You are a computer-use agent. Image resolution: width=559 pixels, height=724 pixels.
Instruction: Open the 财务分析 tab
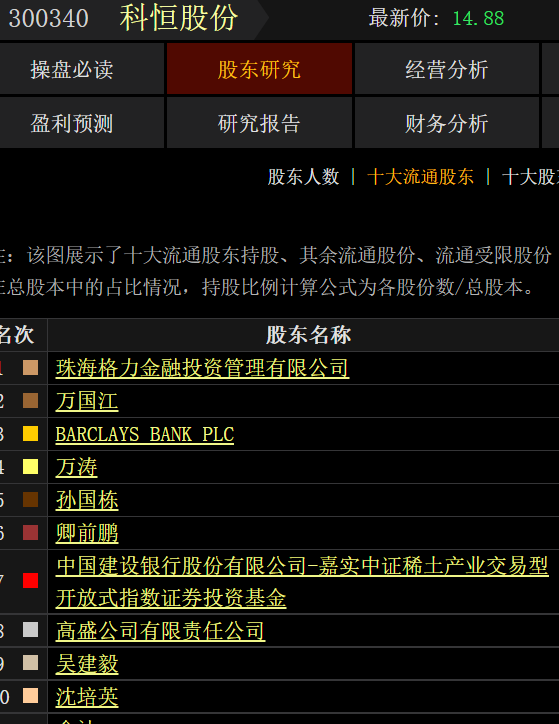[447, 123]
